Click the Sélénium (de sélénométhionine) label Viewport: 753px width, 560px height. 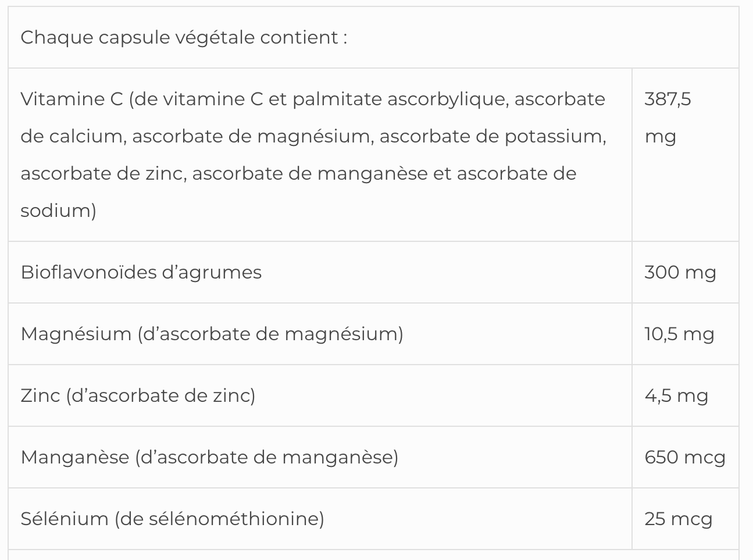(172, 519)
